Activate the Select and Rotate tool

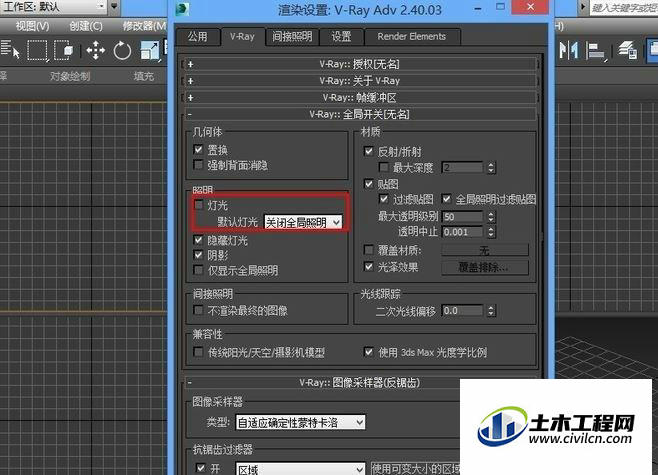pyautogui.click(x=123, y=51)
